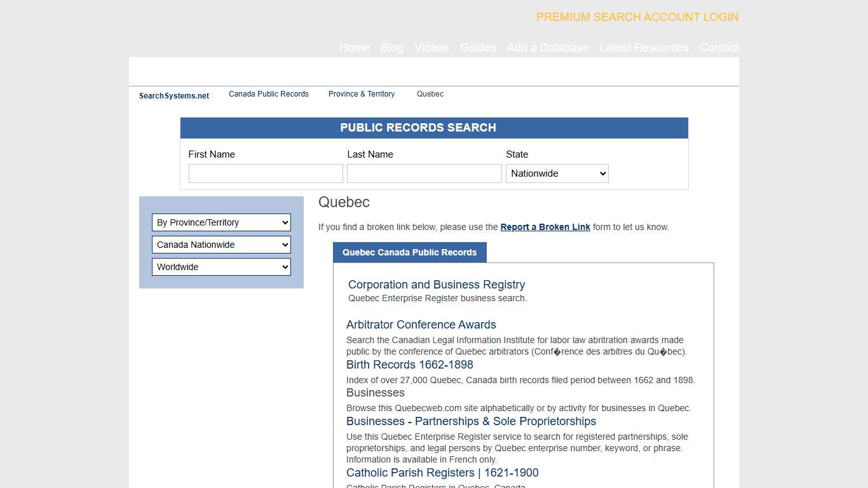Click Add a Database in the navbar
The image size is (868, 488).
pyautogui.click(x=548, y=48)
